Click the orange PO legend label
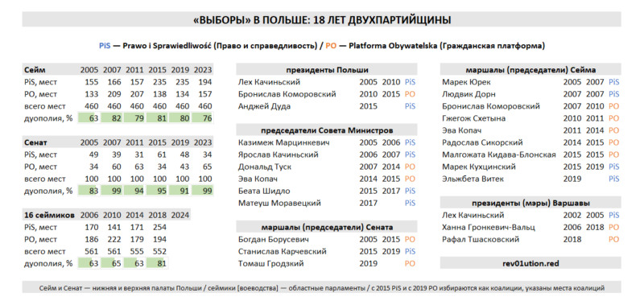This screenshot has height=305, width=644. point(331,46)
